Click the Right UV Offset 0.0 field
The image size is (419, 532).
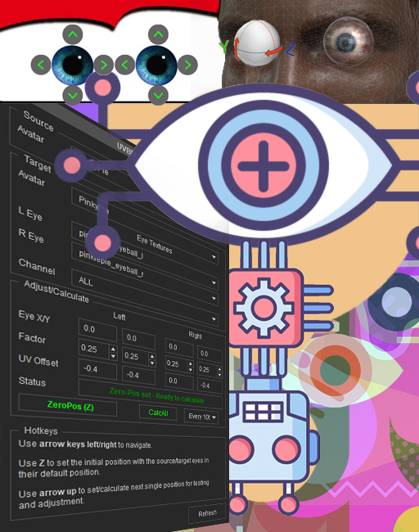point(179,381)
